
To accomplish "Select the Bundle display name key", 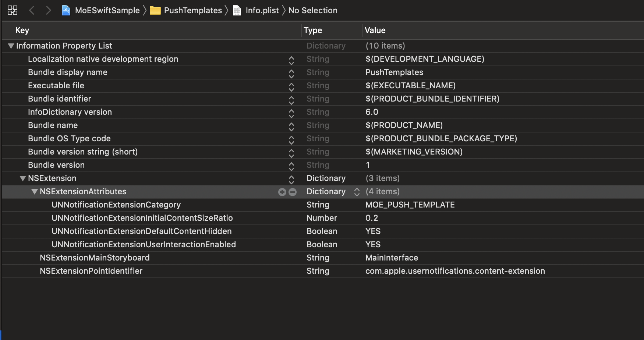I will (68, 72).
